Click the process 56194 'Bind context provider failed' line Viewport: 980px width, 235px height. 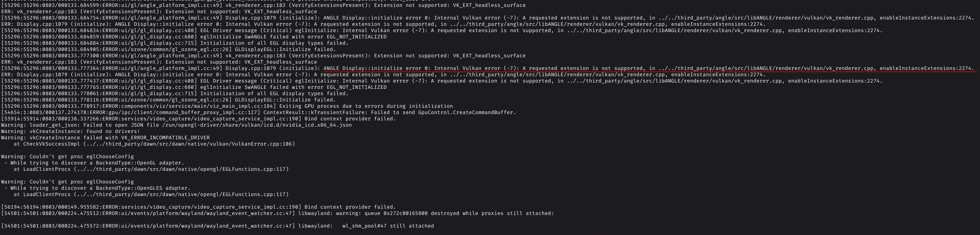pos(199,207)
